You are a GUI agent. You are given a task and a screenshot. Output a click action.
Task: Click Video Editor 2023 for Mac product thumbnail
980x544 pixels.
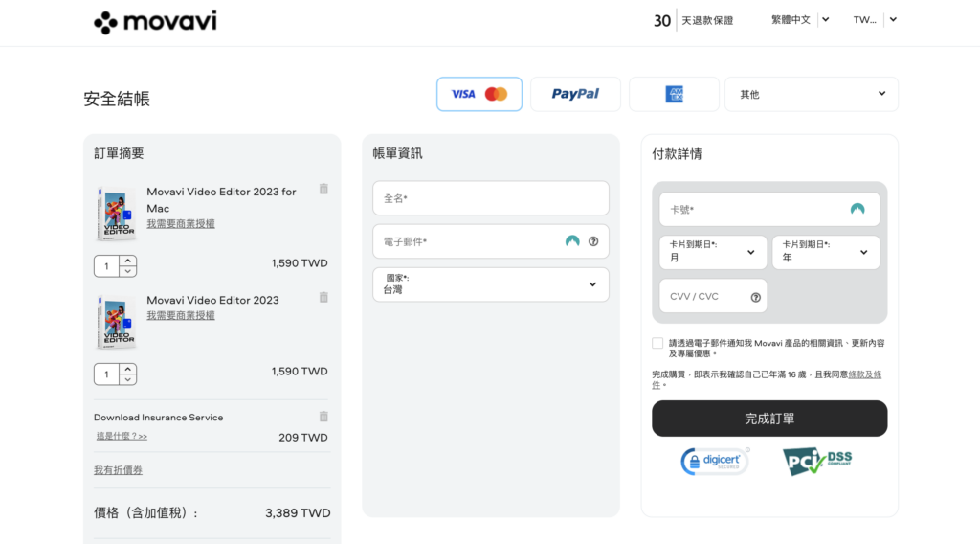pyautogui.click(x=116, y=214)
